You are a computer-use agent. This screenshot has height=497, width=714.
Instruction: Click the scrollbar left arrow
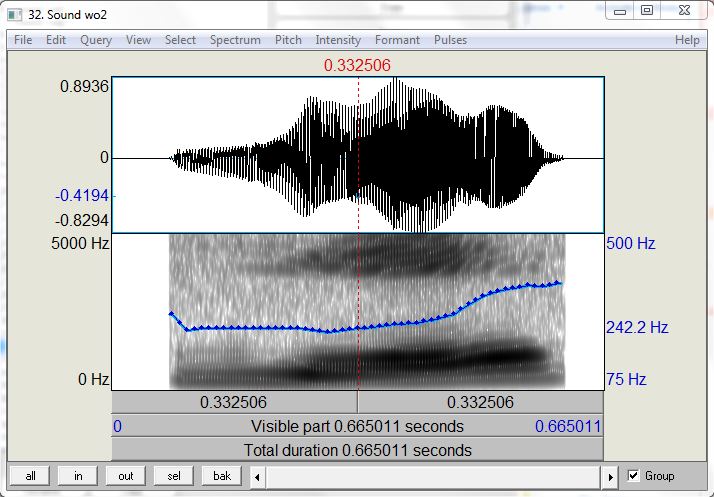(257, 477)
